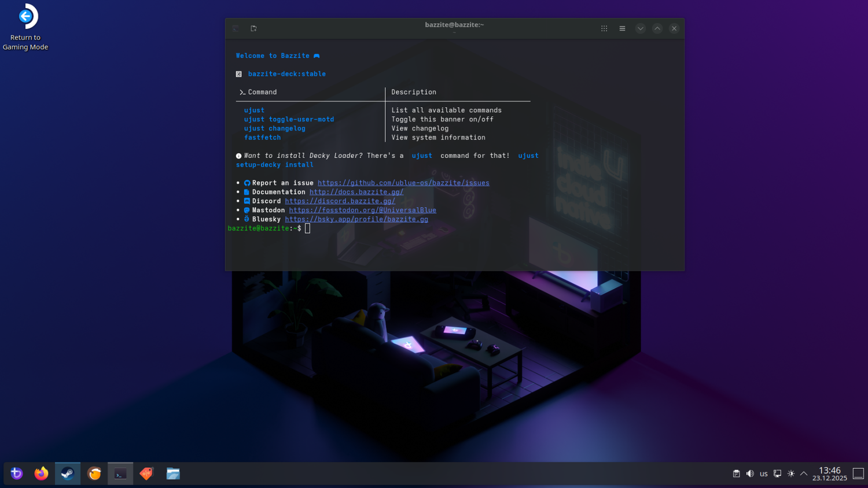Click 'bazzite-deck:stable' image label

click(287, 74)
